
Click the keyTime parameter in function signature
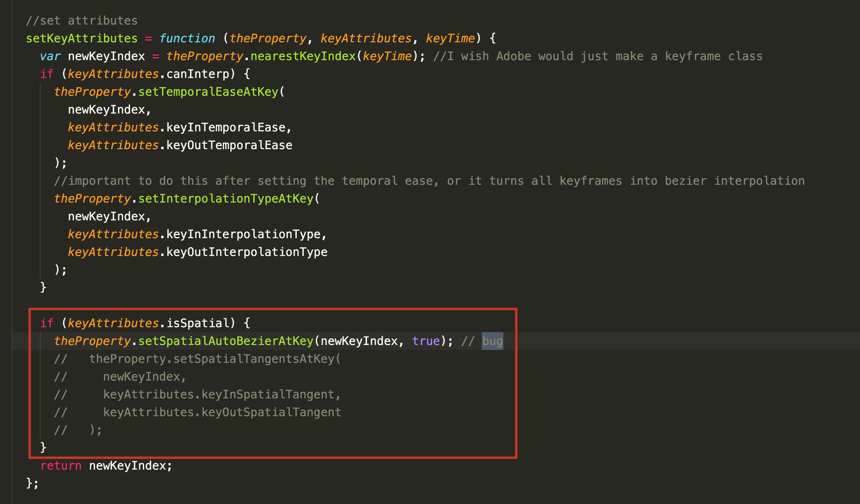pos(450,38)
